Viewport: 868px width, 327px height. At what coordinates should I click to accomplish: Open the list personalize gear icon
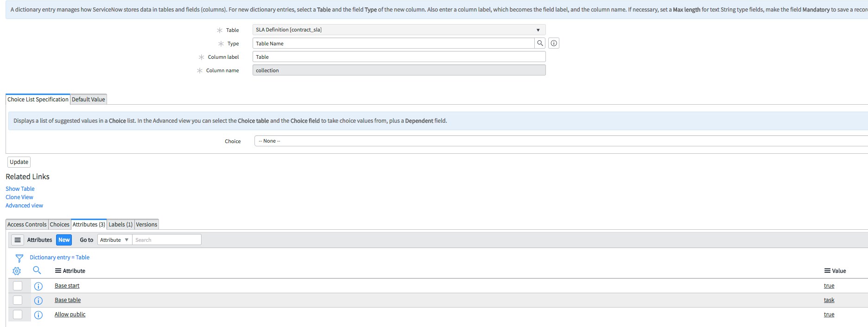[x=17, y=271]
